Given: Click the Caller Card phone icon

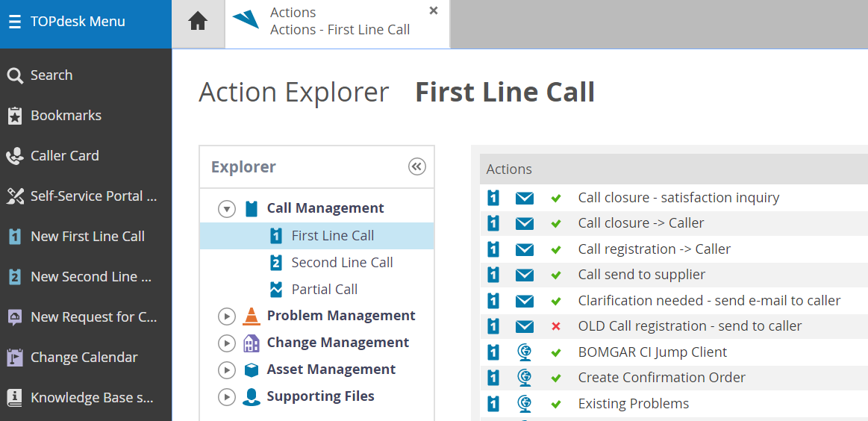Looking at the screenshot, I should (x=15, y=156).
